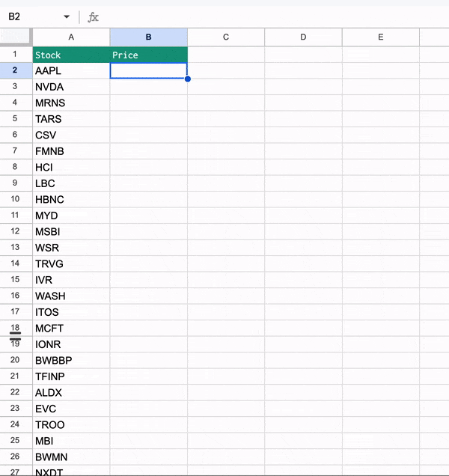Select row 22 header
Viewport: 449px width, 476px height.
pos(16,392)
